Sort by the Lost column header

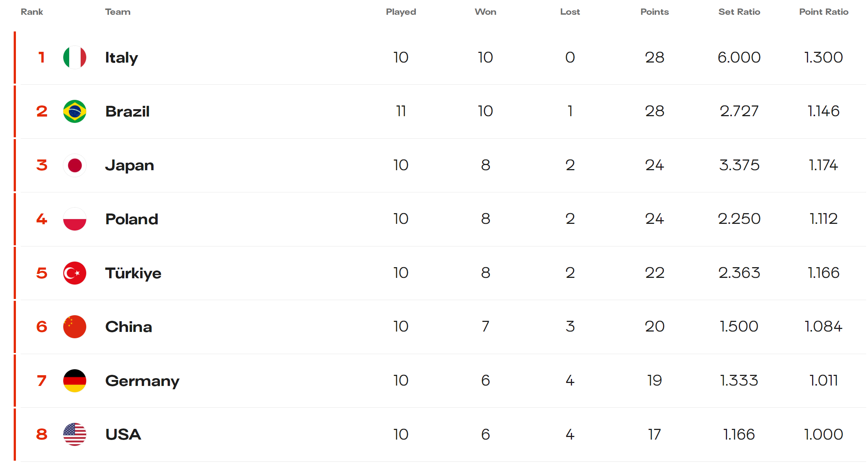click(x=570, y=12)
